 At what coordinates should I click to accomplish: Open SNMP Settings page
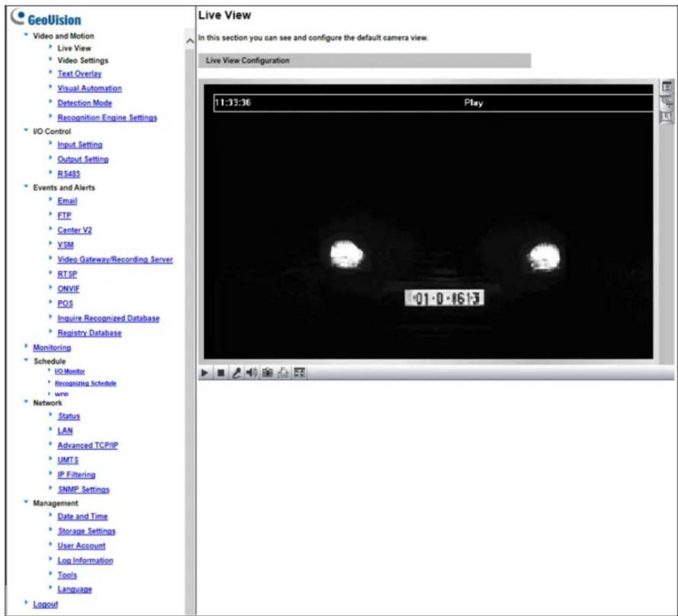(84, 490)
